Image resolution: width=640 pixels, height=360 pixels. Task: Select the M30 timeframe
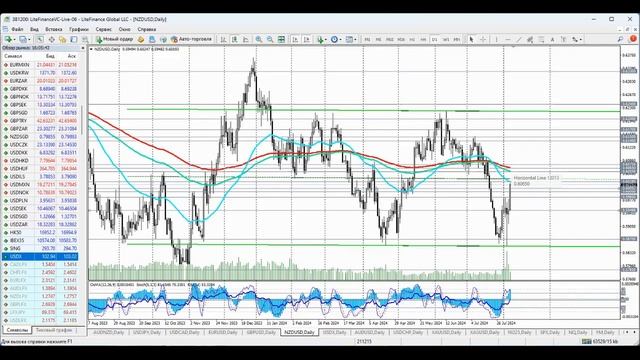401,40
